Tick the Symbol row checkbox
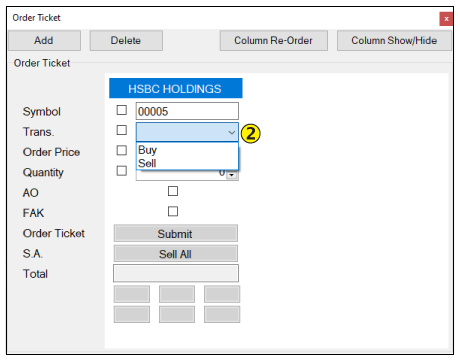This screenshot has width=460, height=360. point(122,110)
